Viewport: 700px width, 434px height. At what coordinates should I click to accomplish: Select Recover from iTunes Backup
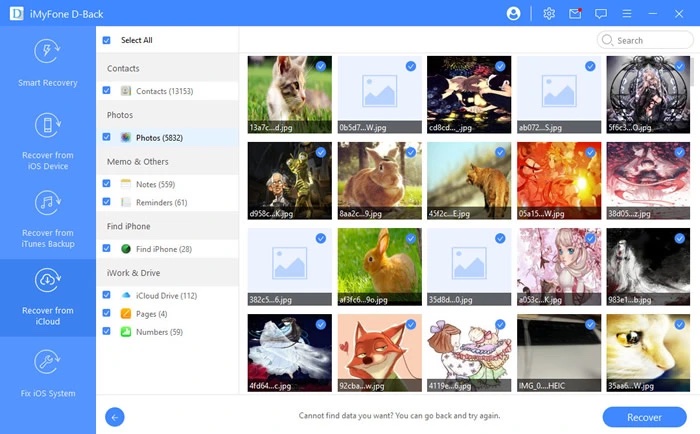[48, 219]
